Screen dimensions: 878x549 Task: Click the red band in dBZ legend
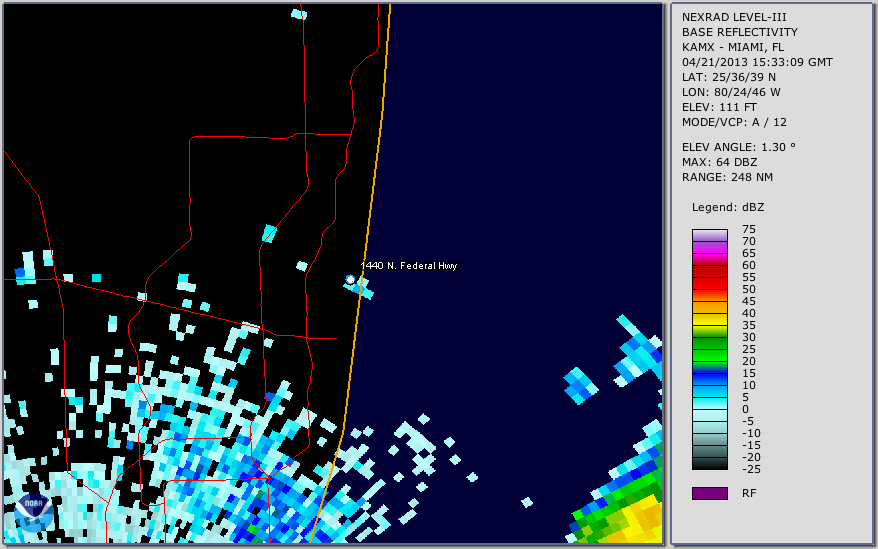click(x=710, y=277)
